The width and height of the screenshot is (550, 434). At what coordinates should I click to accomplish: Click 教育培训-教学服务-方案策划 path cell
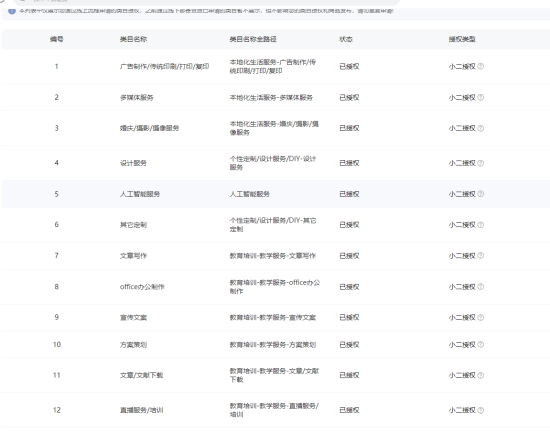click(x=273, y=345)
